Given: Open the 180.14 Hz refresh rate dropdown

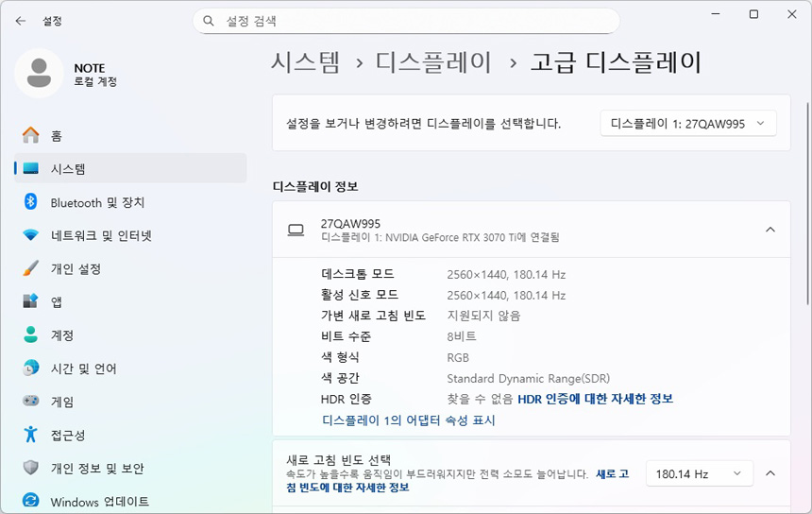Looking at the screenshot, I should click(x=699, y=473).
